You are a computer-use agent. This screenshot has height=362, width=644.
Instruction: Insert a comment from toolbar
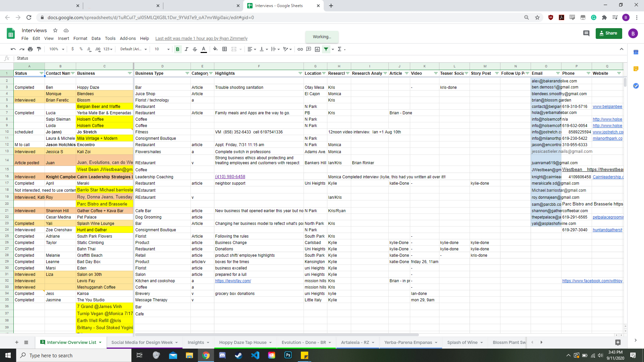(x=309, y=49)
